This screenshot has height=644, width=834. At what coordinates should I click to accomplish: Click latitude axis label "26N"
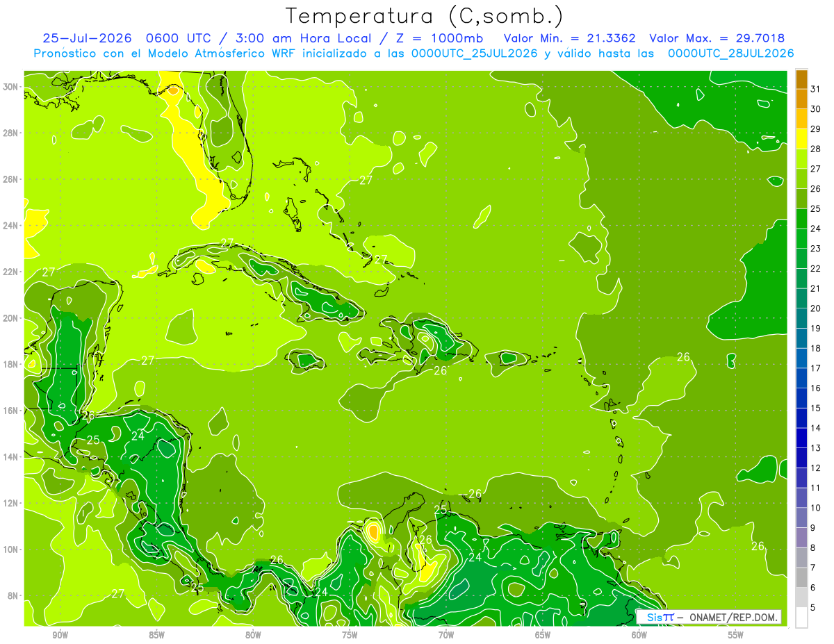(x=10, y=179)
